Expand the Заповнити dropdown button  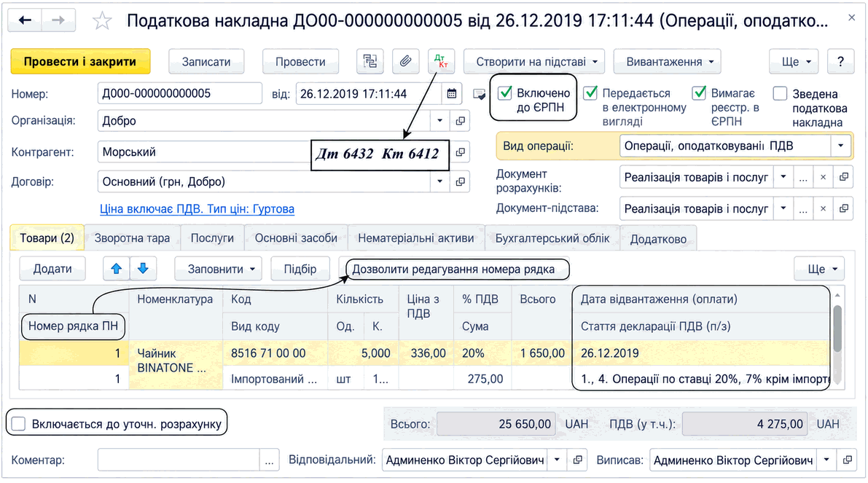(218, 269)
